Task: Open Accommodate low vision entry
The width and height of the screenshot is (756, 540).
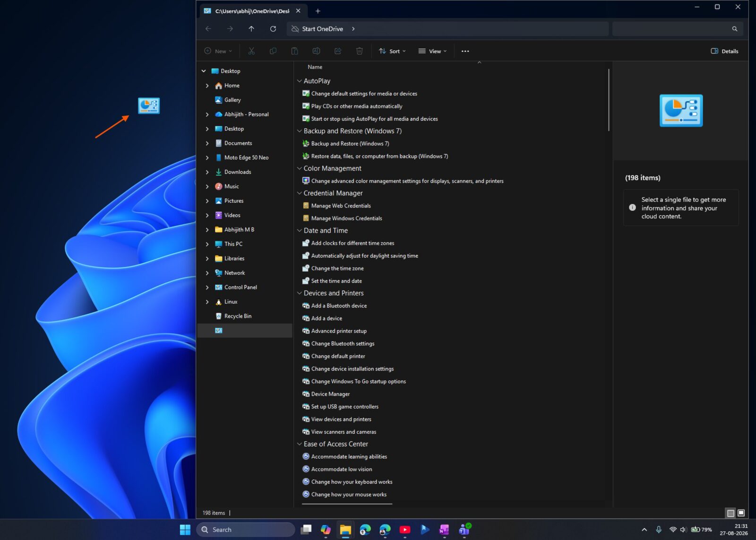Action: (342, 469)
